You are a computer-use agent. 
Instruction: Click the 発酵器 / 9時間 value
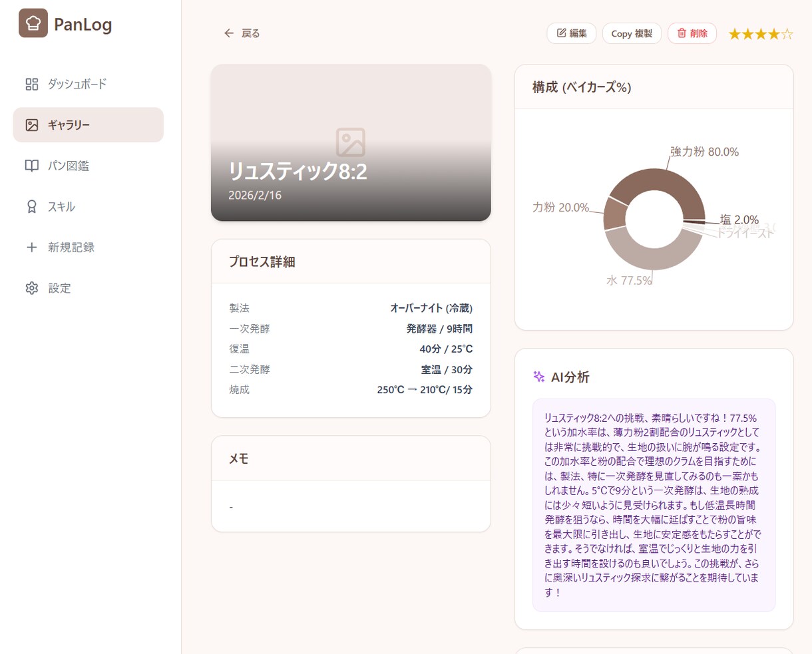pos(439,329)
